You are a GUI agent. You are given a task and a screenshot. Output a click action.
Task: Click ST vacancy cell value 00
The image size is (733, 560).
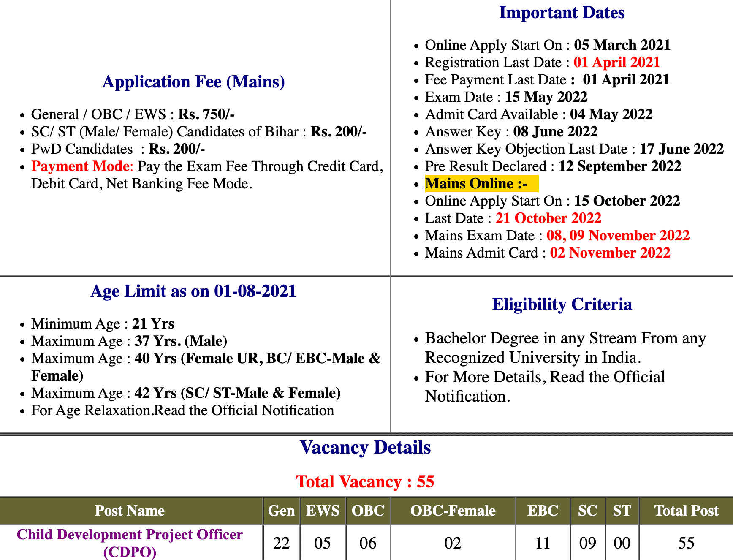pos(622,543)
